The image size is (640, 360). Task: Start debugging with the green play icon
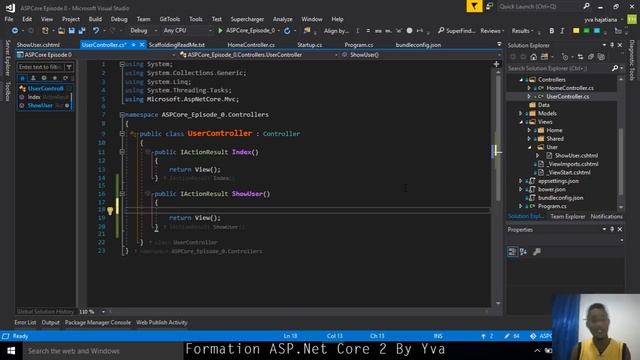click(220, 31)
